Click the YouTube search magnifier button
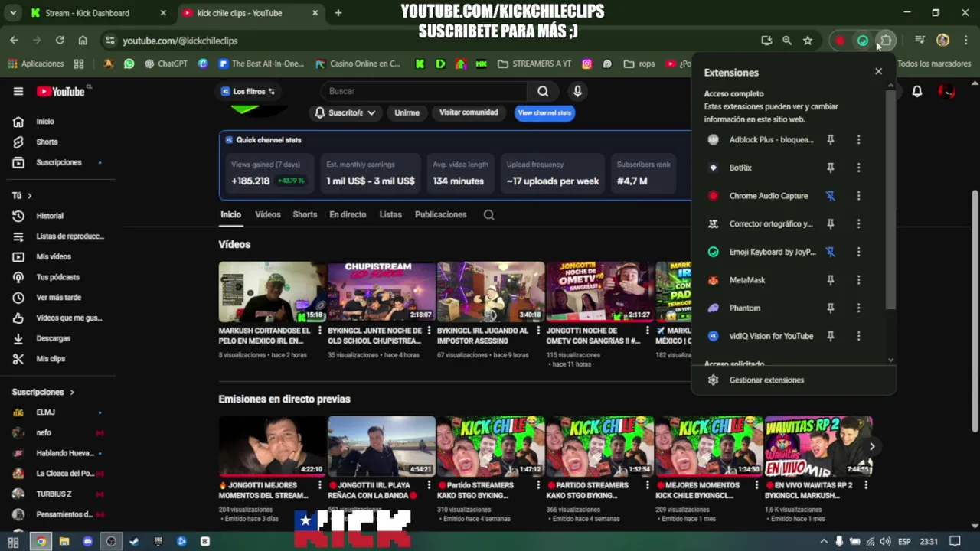This screenshot has height=551, width=980. [543, 91]
